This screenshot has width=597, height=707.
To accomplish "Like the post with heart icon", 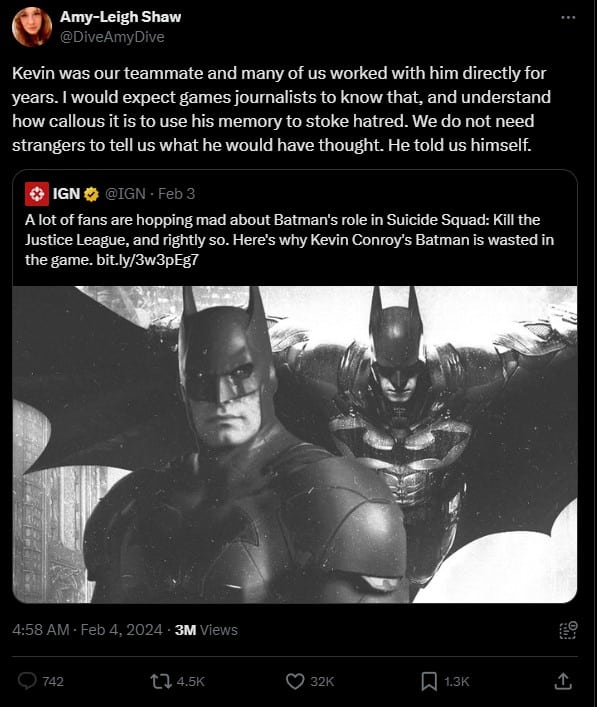I will pos(295,681).
